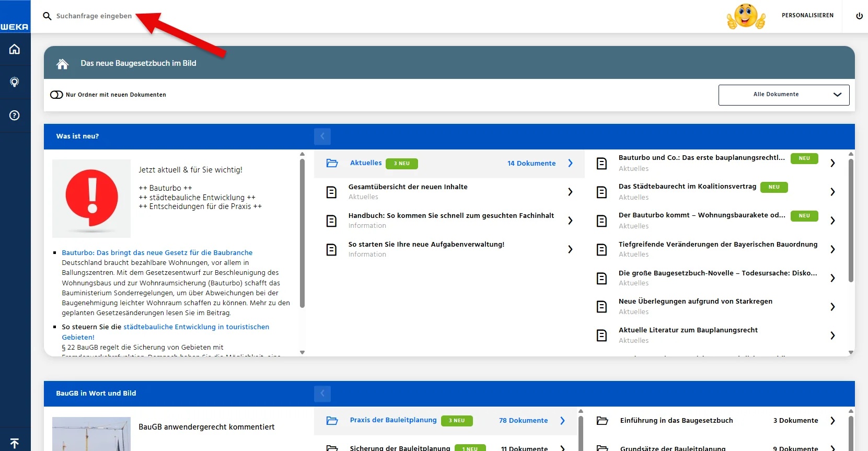Click the home icon in left sidebar

click(15, 49)
